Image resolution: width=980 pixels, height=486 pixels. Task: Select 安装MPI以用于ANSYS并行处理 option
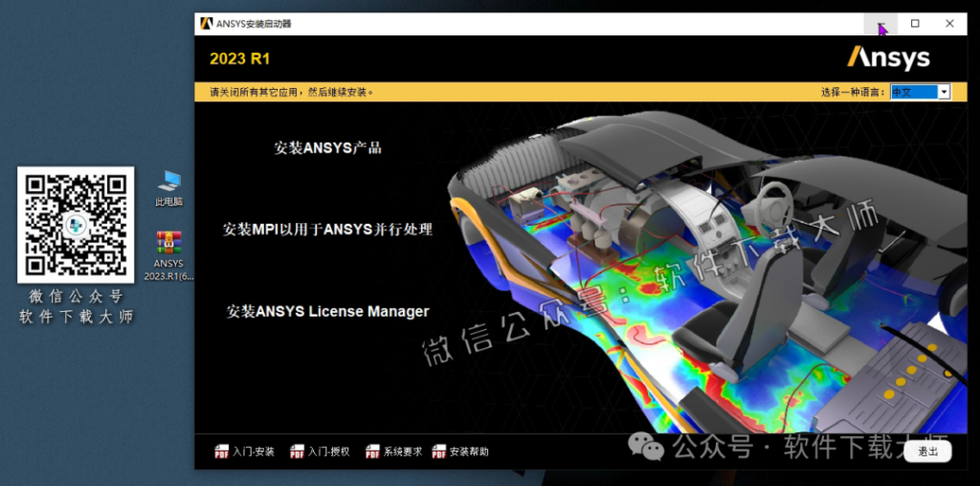(x=327, y=230)
